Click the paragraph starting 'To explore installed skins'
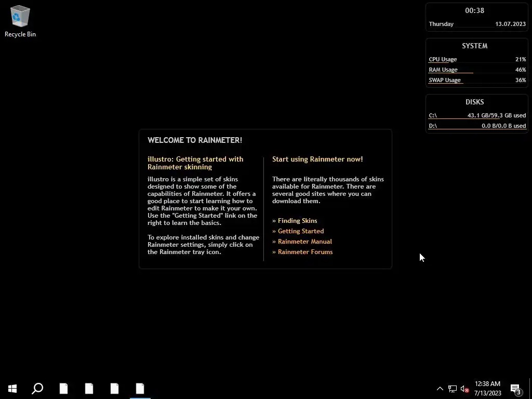Screen dimensions: 532x399 (203, 245)
